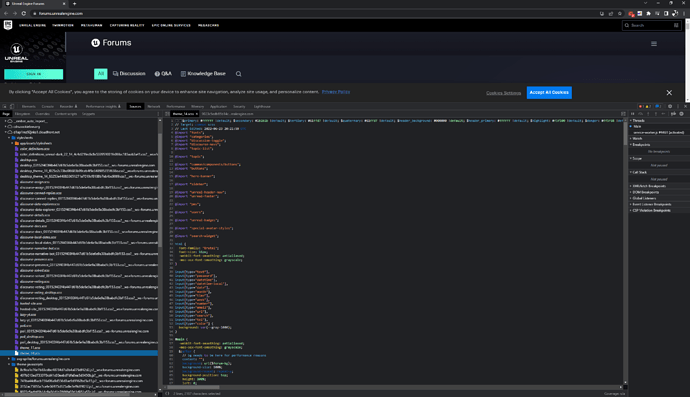Open DevTools settings gear icon

670,107
